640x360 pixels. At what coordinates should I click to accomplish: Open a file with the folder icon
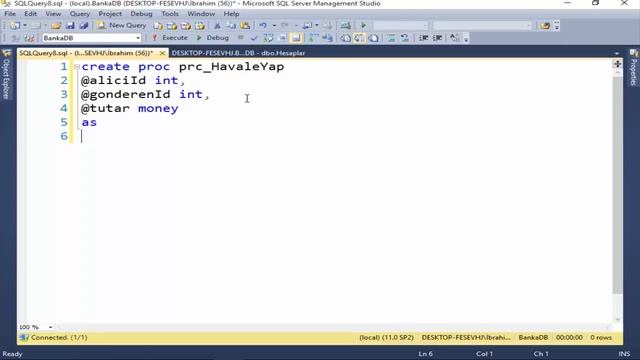point(56,25)
